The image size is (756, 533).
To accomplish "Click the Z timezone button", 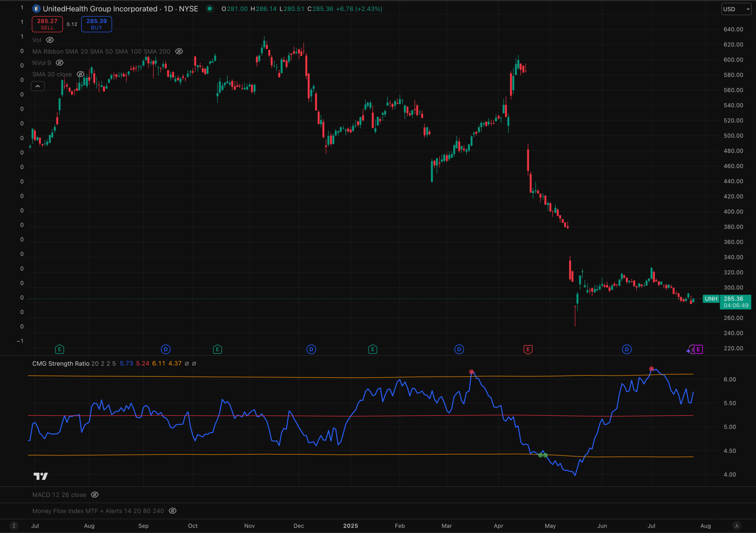I will 14,526.
